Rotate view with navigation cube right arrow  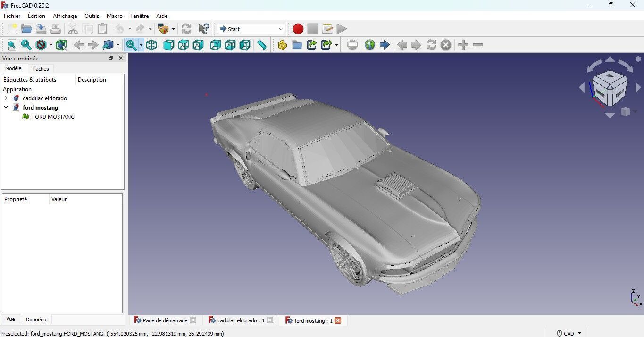point(638,87)
